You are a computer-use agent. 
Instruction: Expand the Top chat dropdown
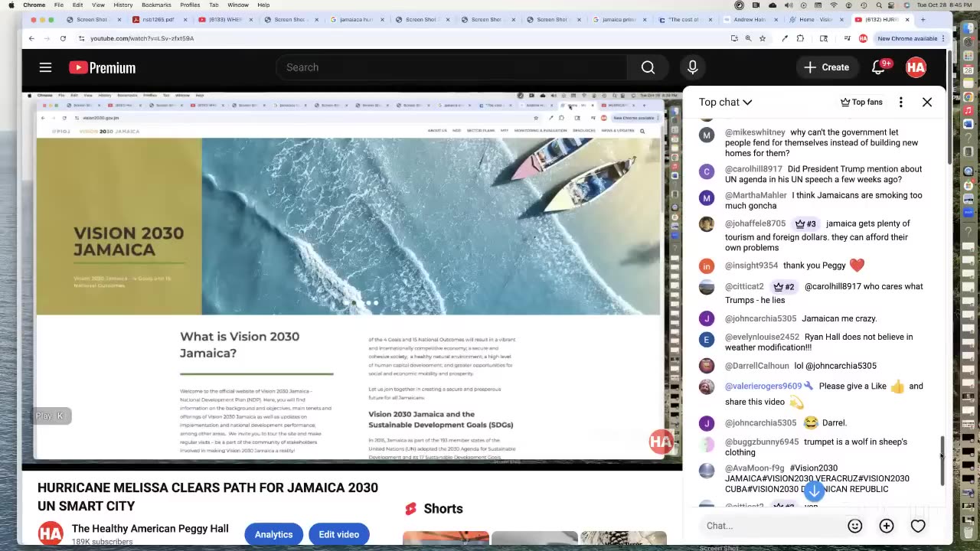tap(725, 102)
